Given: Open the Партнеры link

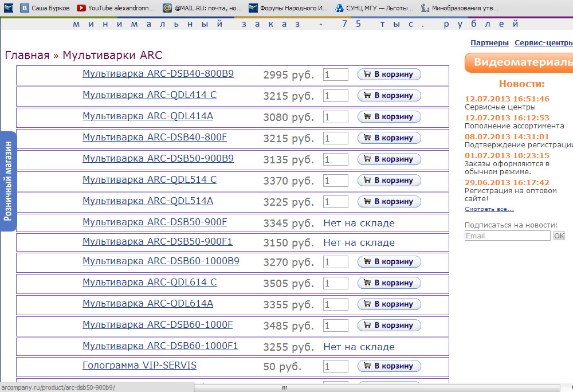Looking at the screenshot, I should point(489,43).
